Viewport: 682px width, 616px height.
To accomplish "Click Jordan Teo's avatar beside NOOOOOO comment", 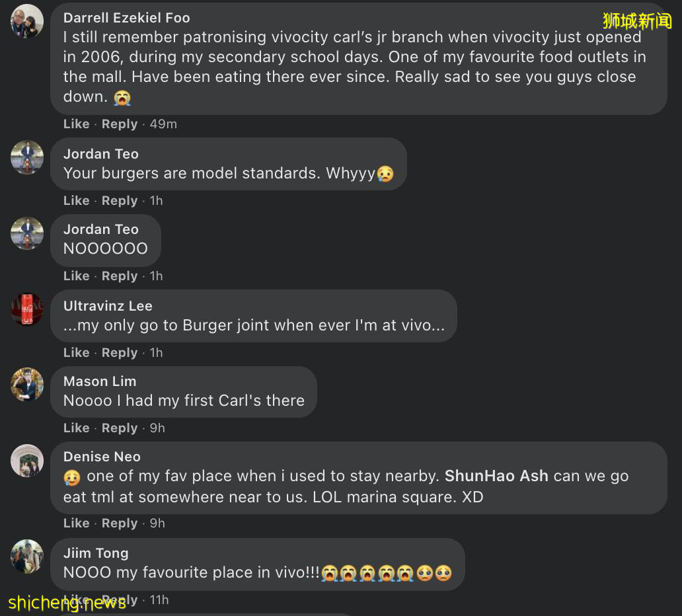I will [x=27, y=233].
